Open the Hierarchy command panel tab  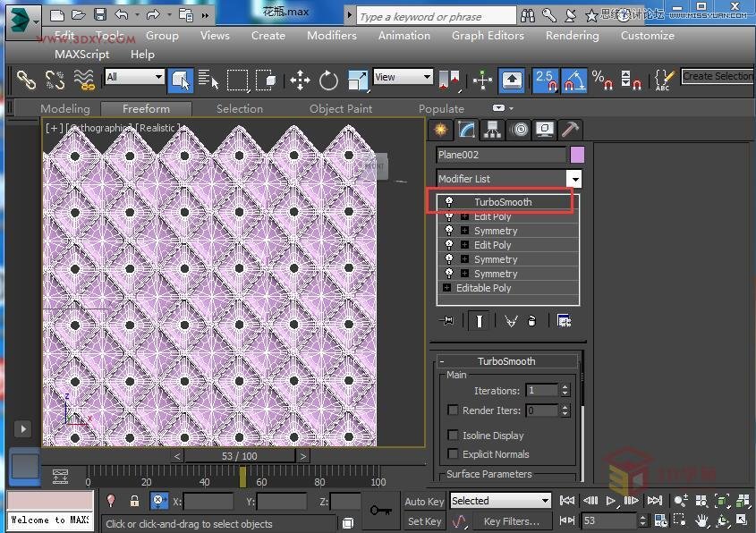click(x=492, y=130)
